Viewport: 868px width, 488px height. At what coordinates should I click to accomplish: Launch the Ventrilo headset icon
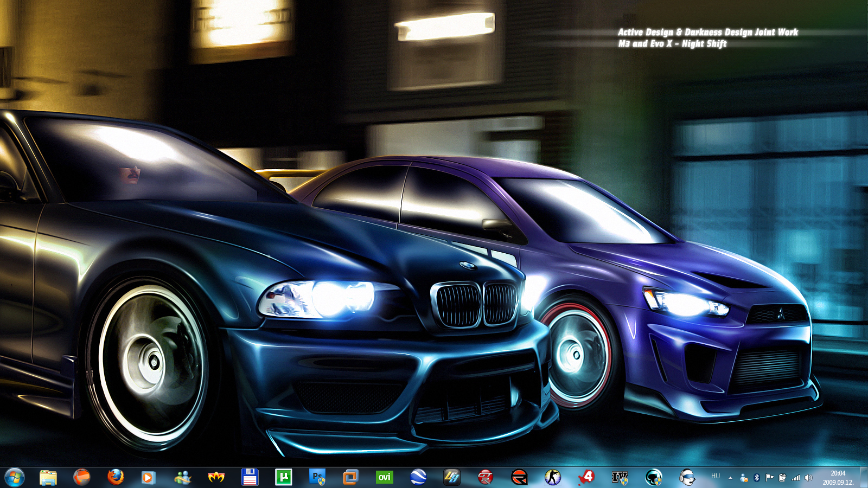point(687,477)
